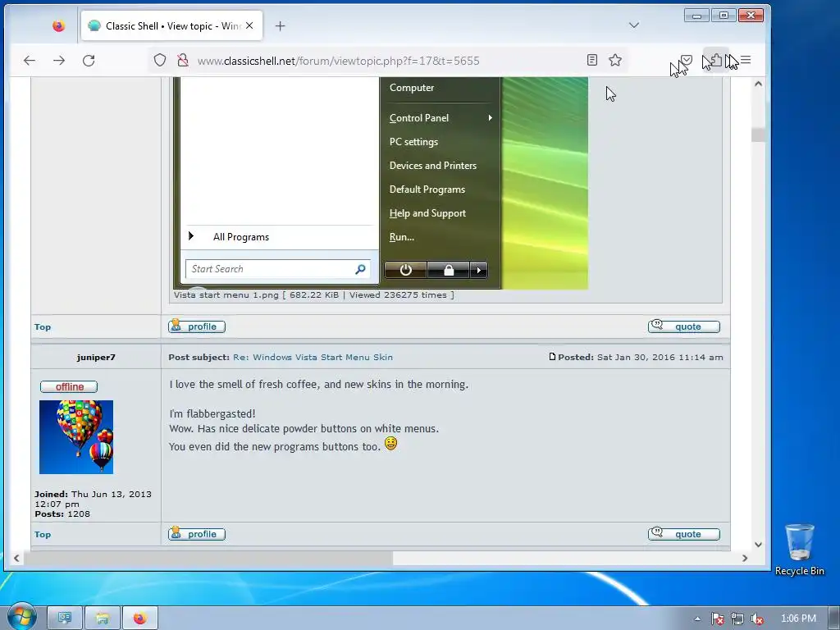The image size is (840, 630).
Task: Open the Windows Start button
Action: [x=21, y=617]
